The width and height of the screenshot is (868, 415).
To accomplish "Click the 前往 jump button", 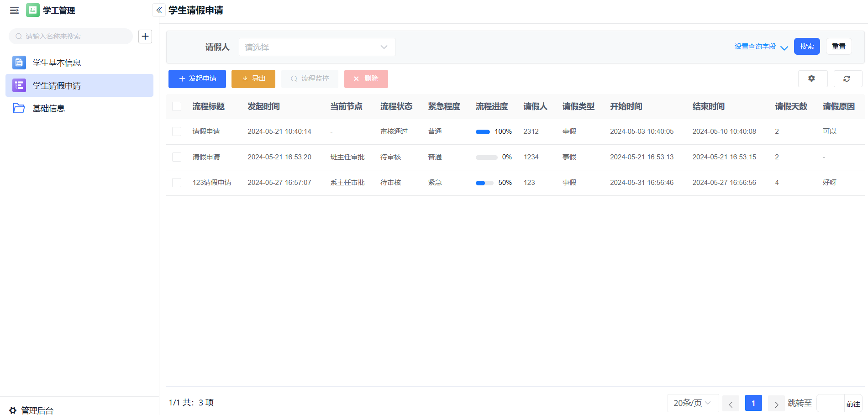I will [853, 404].
